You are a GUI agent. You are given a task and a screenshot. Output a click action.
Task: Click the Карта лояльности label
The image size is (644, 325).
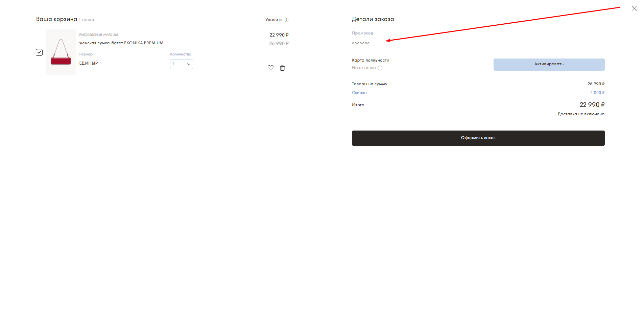click(370, 60)
